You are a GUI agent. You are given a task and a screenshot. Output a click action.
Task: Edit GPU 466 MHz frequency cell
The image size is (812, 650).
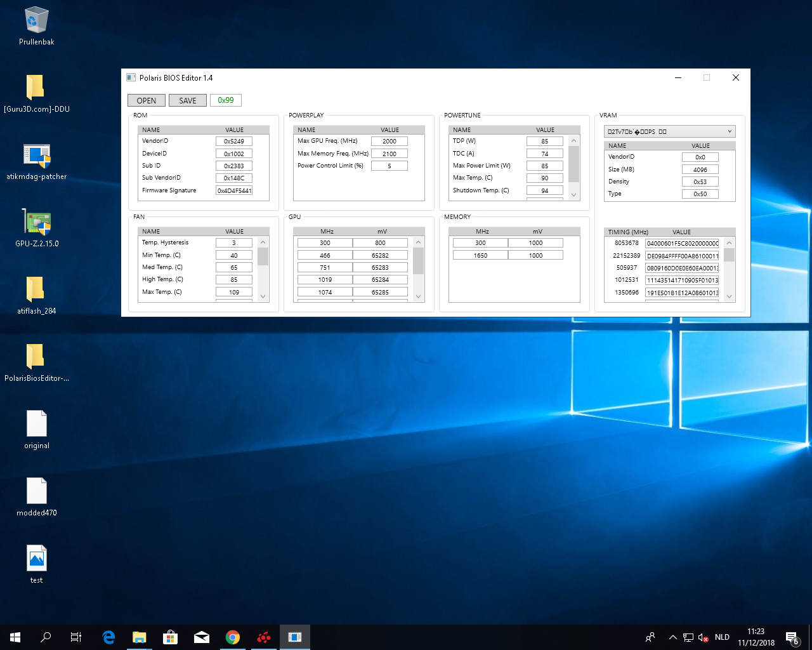(x=325, y=255)
